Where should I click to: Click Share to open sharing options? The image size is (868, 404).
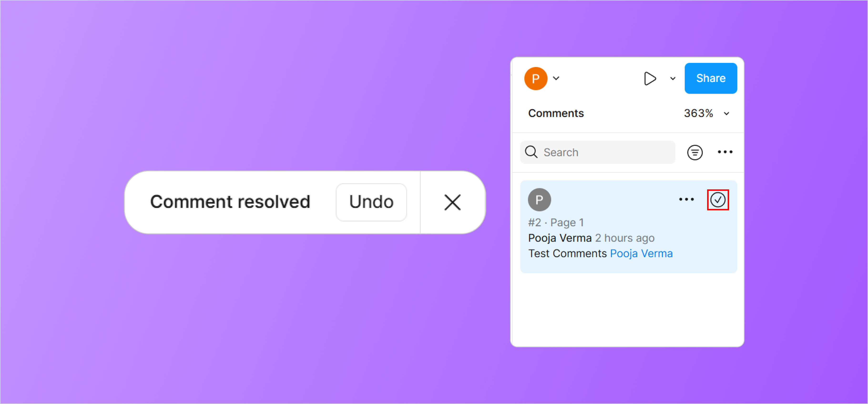pyautogui.click(x=711, y=77)
